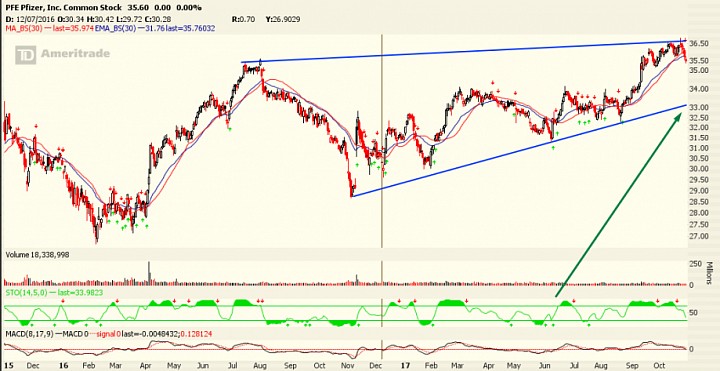Click the Nov month label on time axis
This screenshot has height=371, width=720.
click(349, 365)
